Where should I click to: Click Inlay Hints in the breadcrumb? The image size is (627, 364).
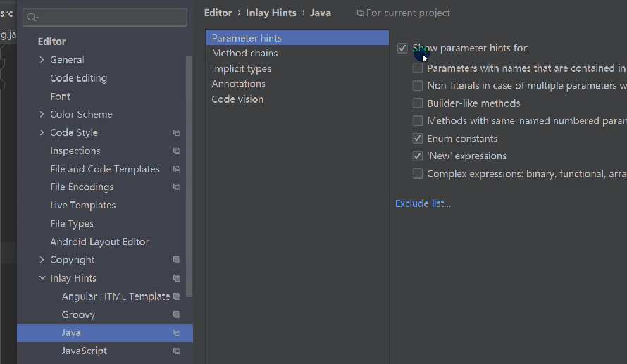click(271, 13)
